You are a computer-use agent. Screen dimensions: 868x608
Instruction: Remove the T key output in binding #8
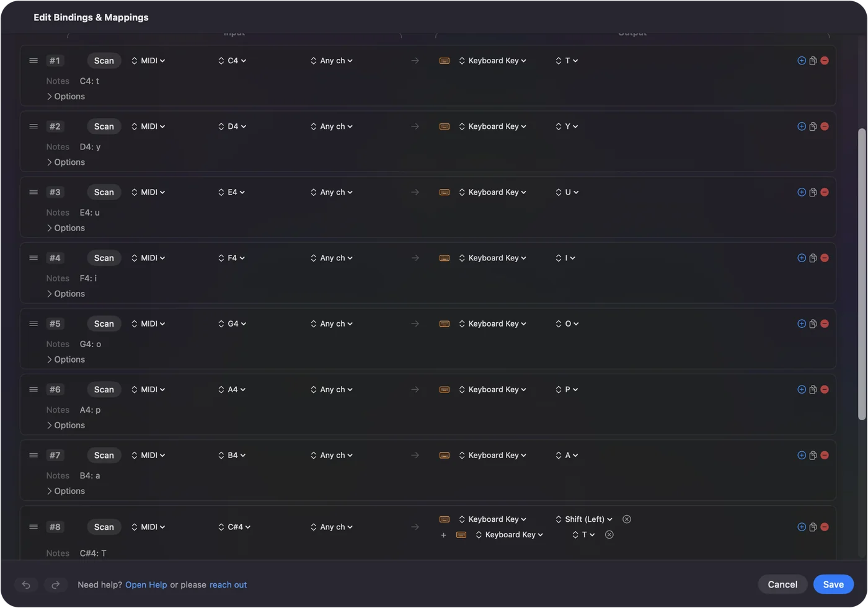click(x=609, y=535)
